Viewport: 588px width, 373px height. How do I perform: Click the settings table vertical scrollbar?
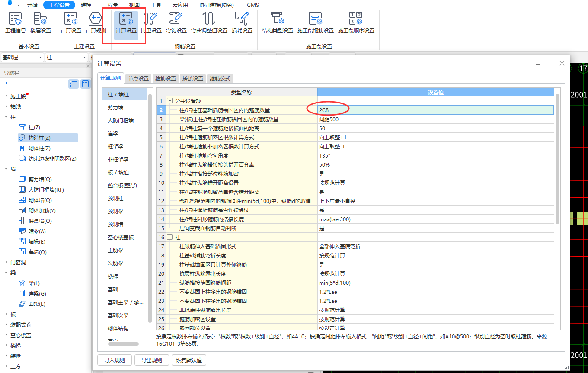557,159
